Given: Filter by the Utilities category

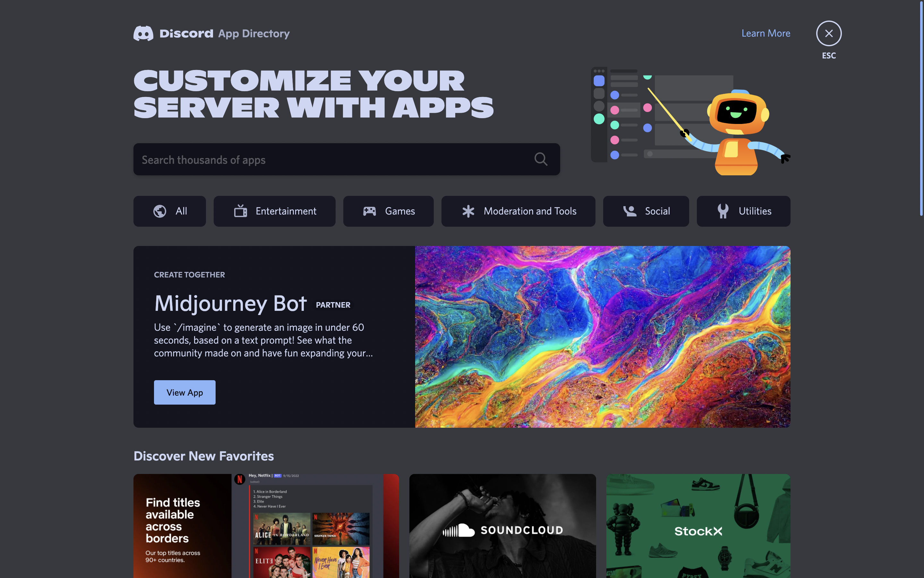Looking at the screenshot, I should pos(743,211).
